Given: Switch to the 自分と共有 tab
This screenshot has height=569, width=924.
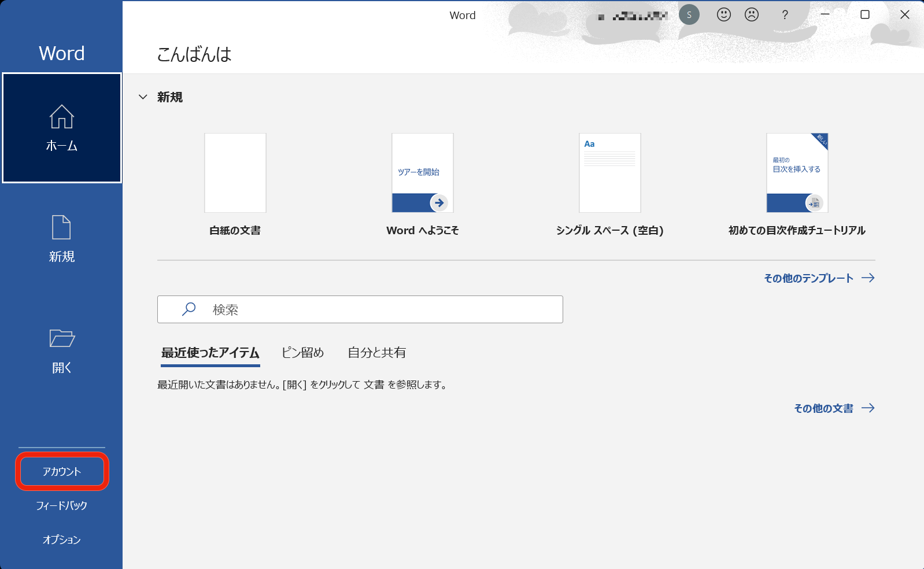Looking at the screenshot, I should (376, 353).
